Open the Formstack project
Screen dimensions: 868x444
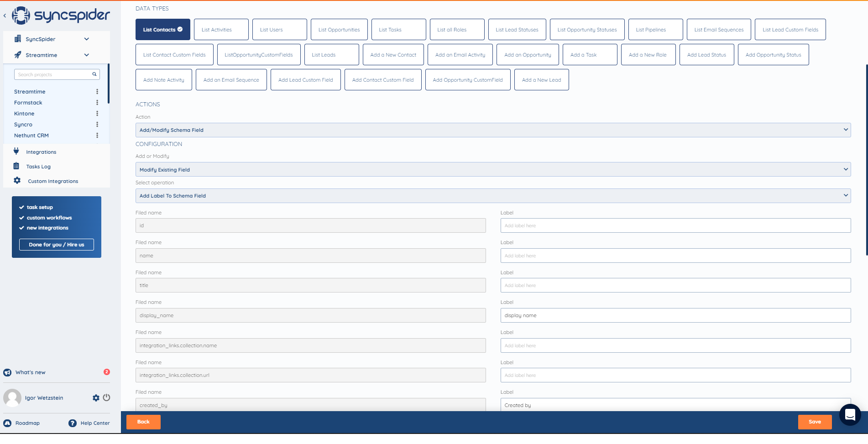[x=28, y=103]
